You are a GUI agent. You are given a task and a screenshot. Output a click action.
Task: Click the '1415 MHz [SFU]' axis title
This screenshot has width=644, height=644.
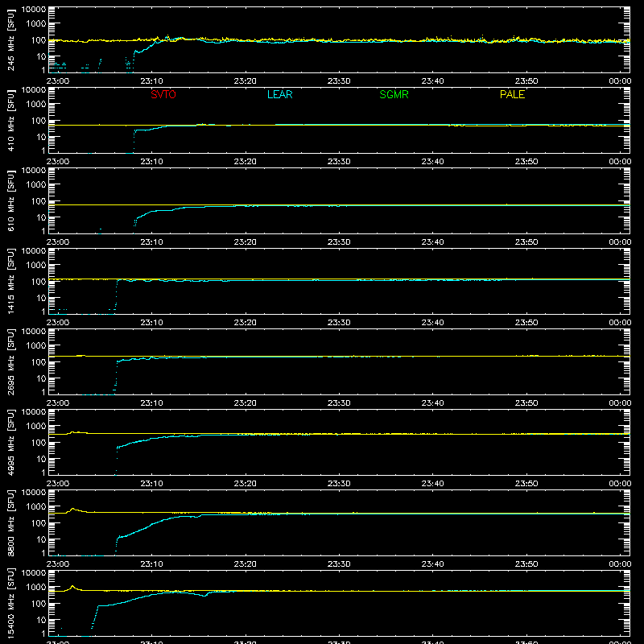(11, 282)
